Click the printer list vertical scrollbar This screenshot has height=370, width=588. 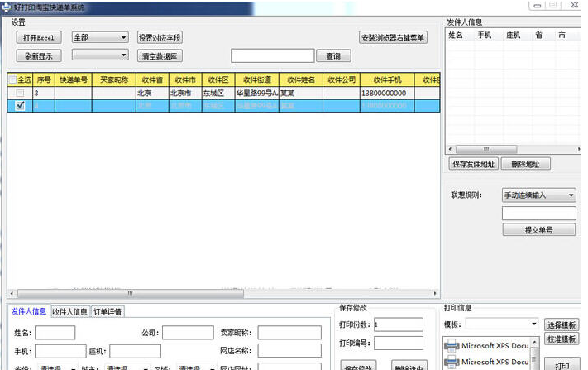(534, 353)
